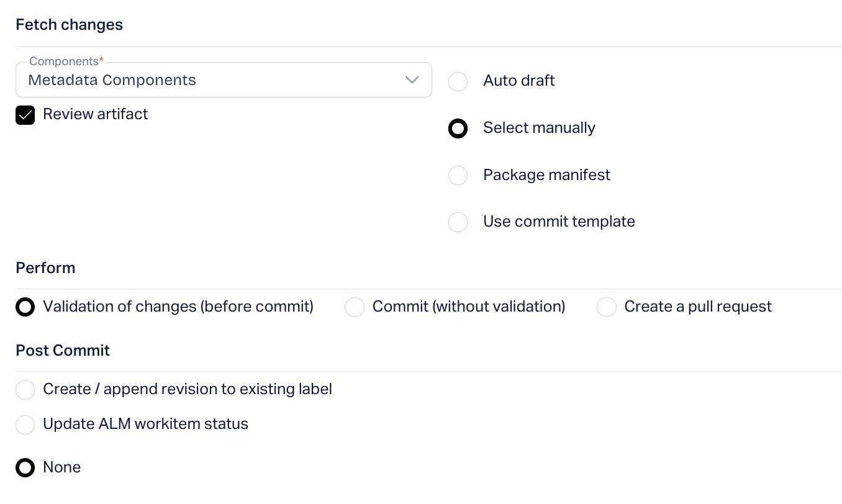842x504 pixels.
Task: Select the None post commit option
Action: point(25,468)
